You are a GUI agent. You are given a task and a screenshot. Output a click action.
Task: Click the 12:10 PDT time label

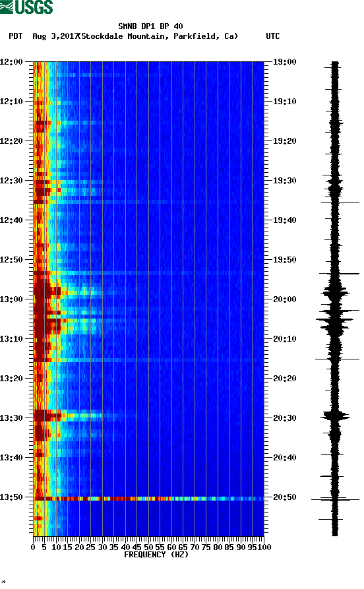point(12,101)
